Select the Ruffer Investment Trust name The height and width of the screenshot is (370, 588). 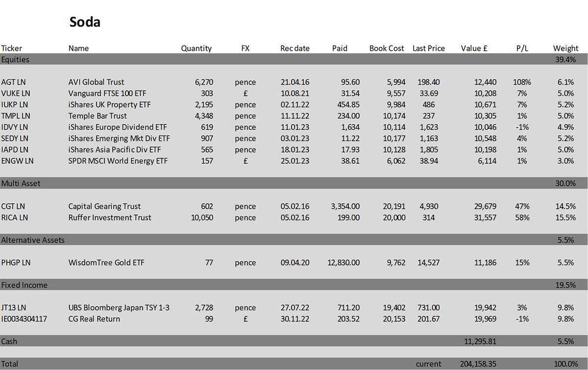tap(110, 217)
